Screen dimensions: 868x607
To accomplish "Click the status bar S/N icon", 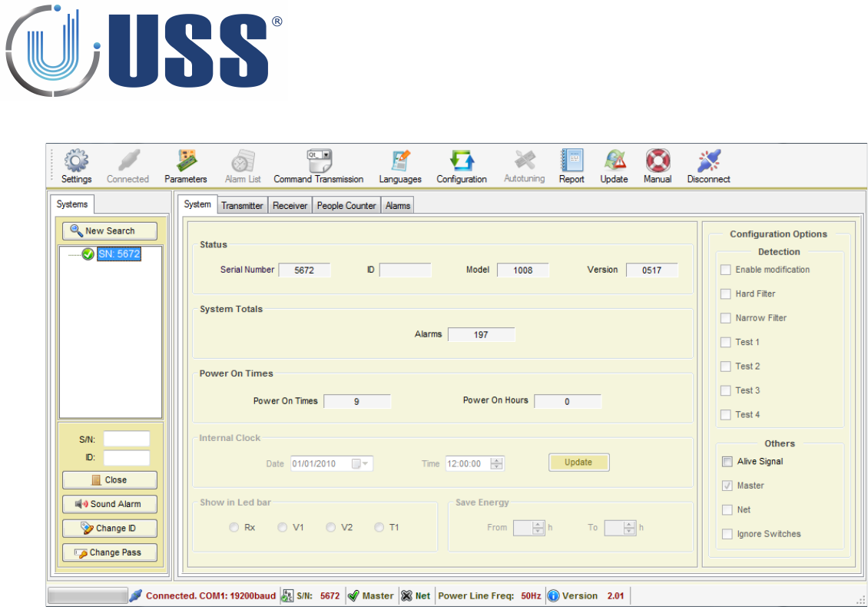I will coord(287,596).
